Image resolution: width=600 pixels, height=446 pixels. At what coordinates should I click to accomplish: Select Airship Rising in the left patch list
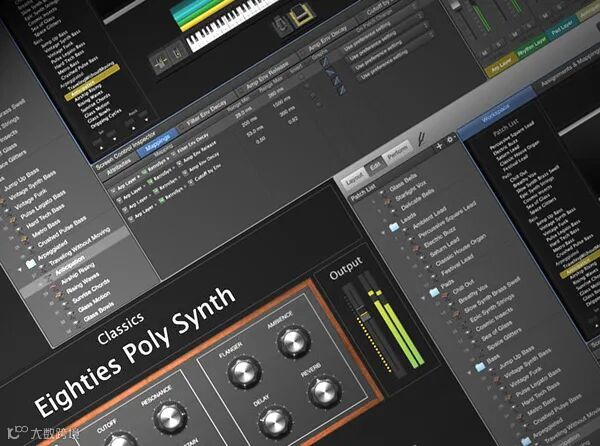78,273
